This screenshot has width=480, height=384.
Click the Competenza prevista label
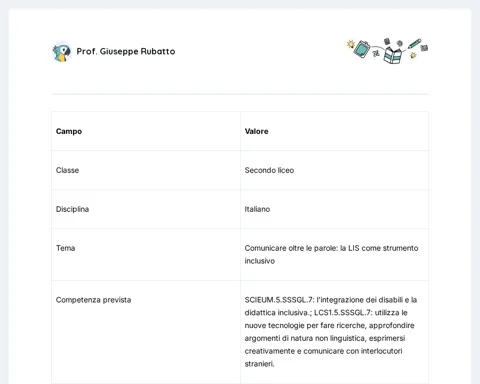[93, 300]
